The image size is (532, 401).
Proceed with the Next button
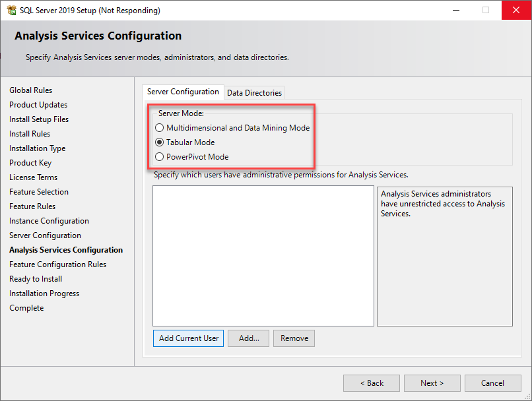432,383
